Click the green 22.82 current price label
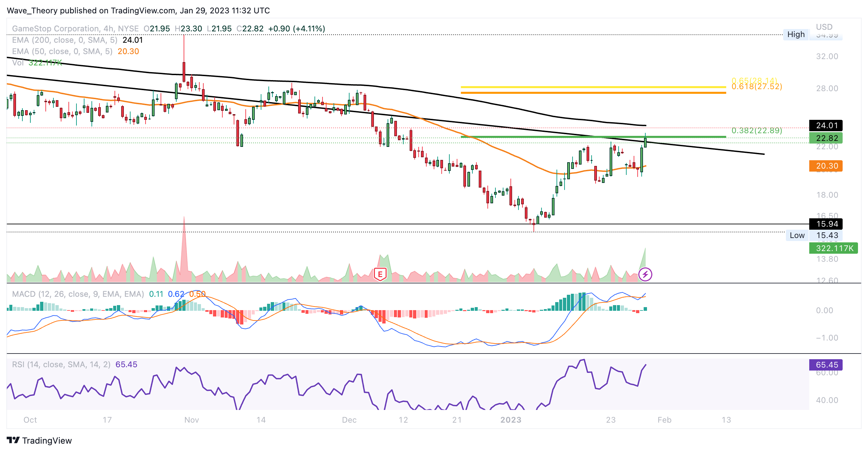The height and width of the screenshot is (452, 868). click(825, 138)
